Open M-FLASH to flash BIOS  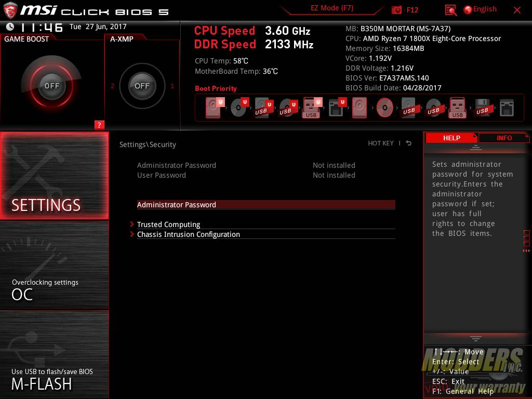click(54, 354)
